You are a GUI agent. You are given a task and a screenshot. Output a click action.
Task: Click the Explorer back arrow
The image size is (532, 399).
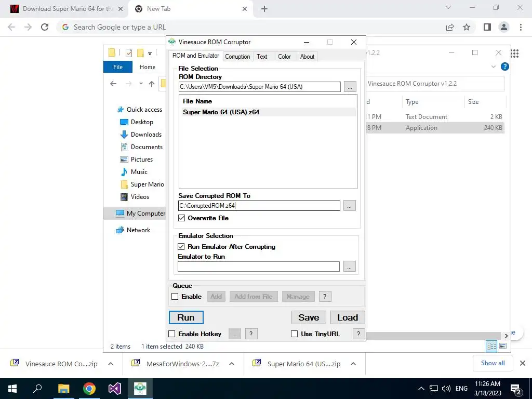[113, 84]
